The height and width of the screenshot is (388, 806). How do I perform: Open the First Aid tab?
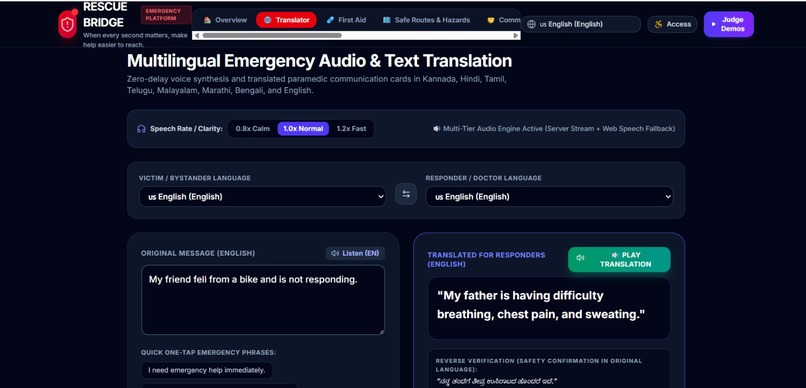pos(346,20)
